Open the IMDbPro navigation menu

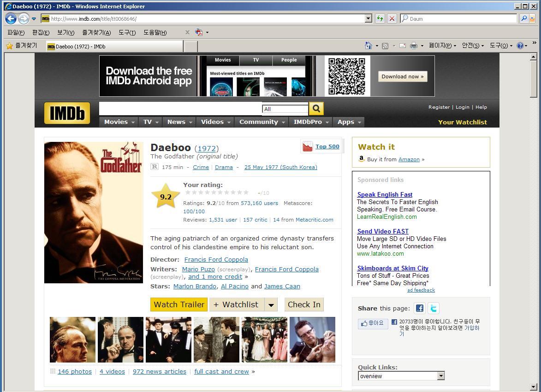(311, 122)
